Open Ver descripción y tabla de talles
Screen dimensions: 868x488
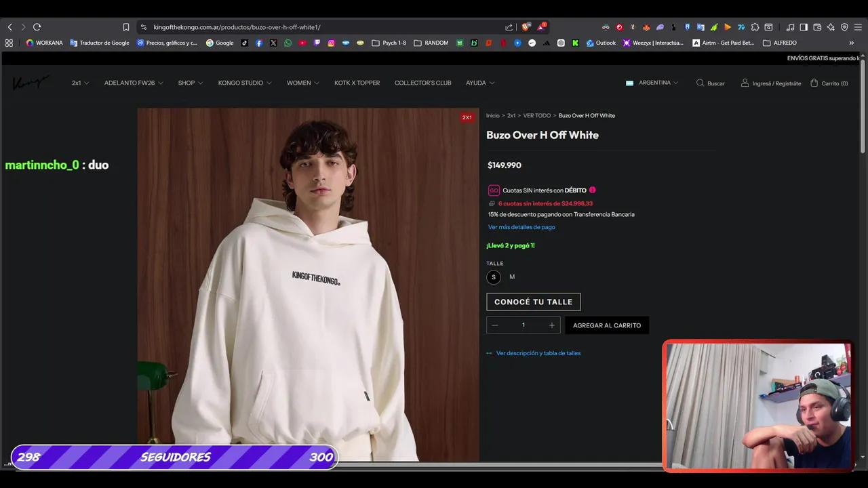(x=534, y=353)
